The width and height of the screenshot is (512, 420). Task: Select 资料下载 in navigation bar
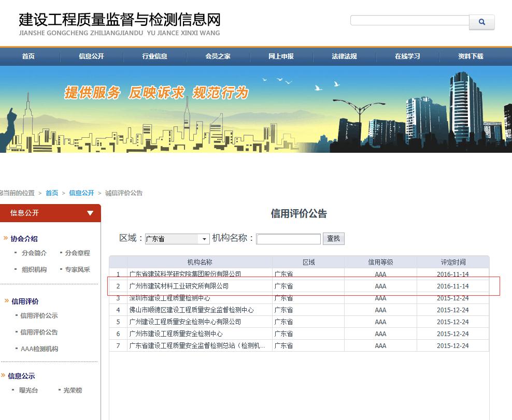[x=471, y=56]
